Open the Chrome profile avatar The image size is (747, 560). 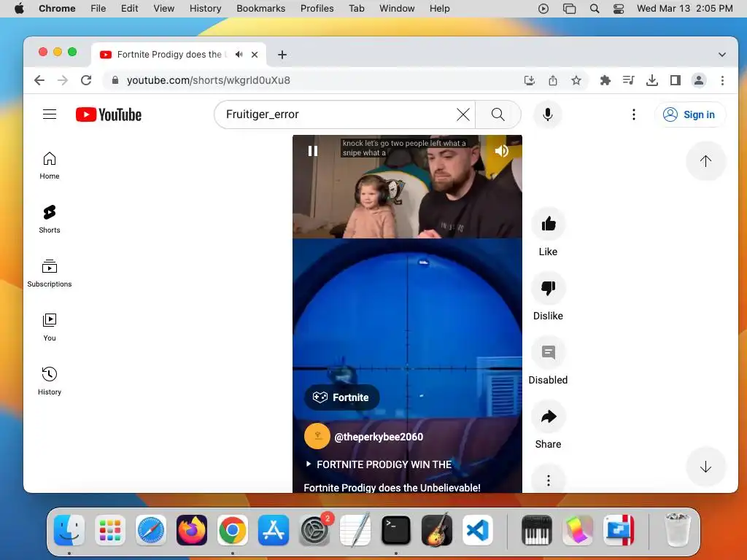tap(698, 80)
